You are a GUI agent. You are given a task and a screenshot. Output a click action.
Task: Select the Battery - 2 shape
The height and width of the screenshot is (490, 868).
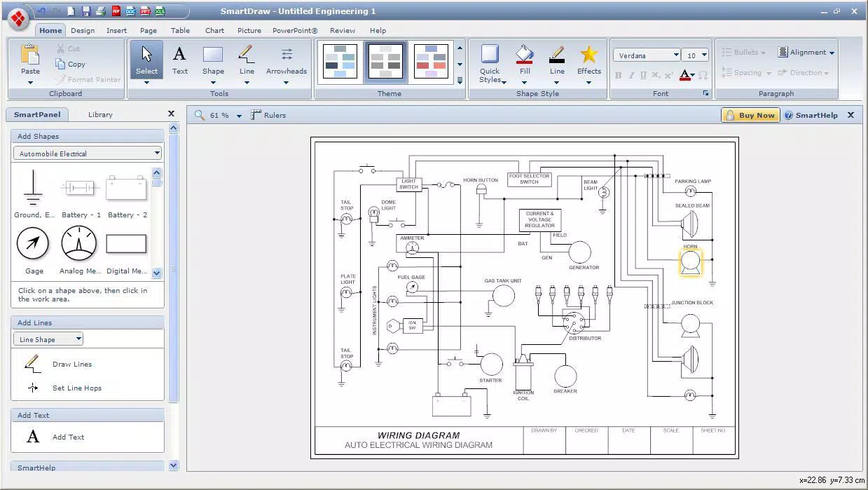[127, 193]
